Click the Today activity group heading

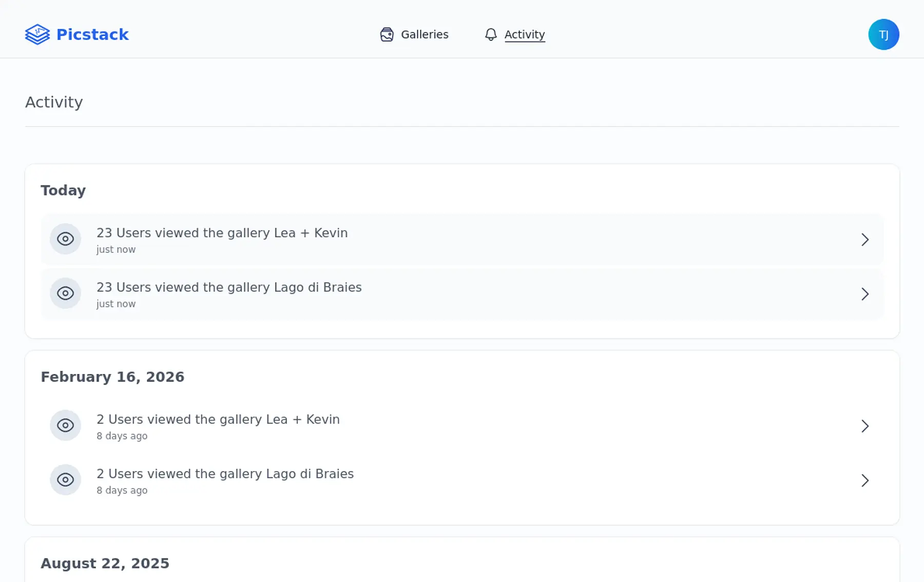coord(63,190)
